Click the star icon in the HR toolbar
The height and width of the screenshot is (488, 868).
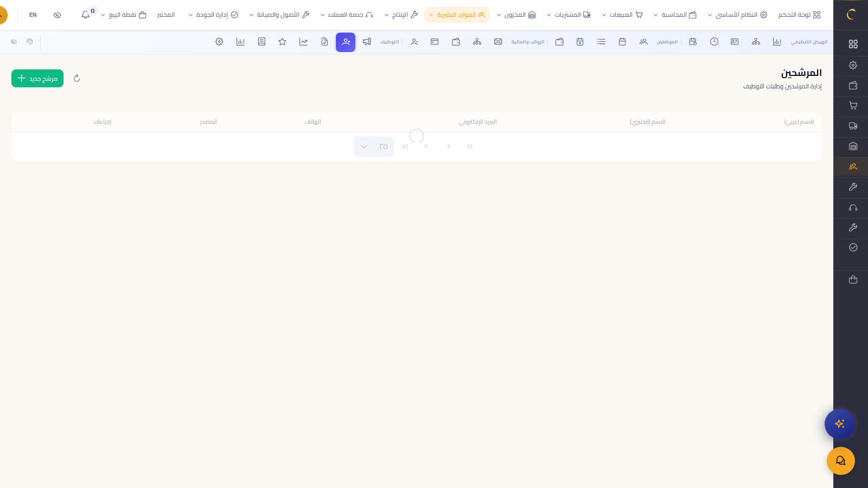pyautogui.click(x=282, y=42)
